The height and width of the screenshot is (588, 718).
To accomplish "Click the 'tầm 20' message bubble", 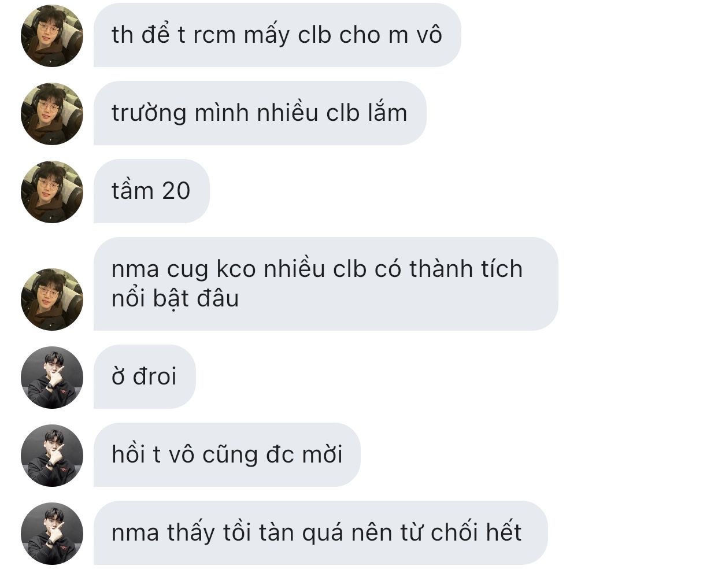I will click(151, 191).
